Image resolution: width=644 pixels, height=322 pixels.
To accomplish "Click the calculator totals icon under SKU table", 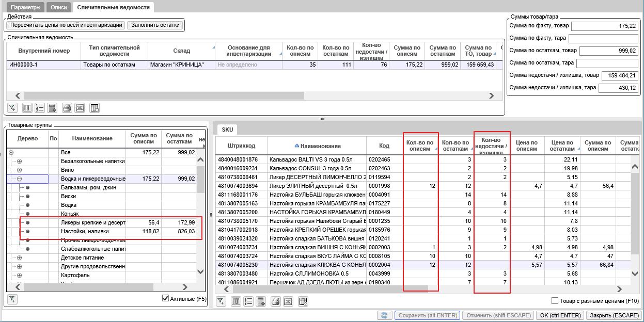I will (261, 301).
